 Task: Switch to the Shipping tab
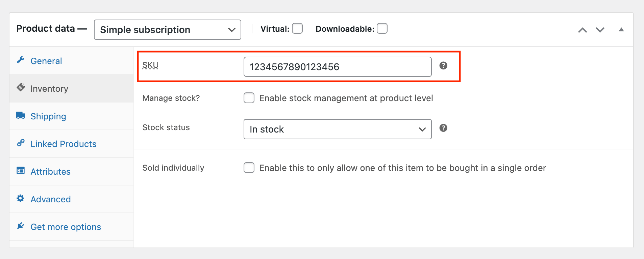72,116
